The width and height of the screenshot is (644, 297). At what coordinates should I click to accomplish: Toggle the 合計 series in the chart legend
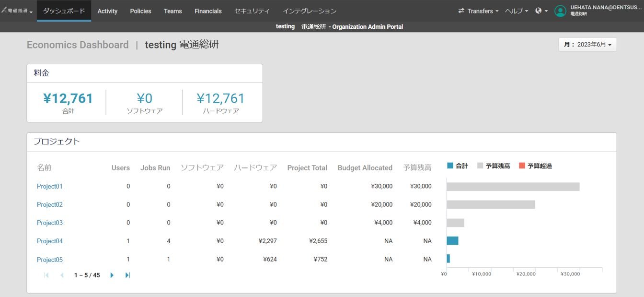click(457, 165)
